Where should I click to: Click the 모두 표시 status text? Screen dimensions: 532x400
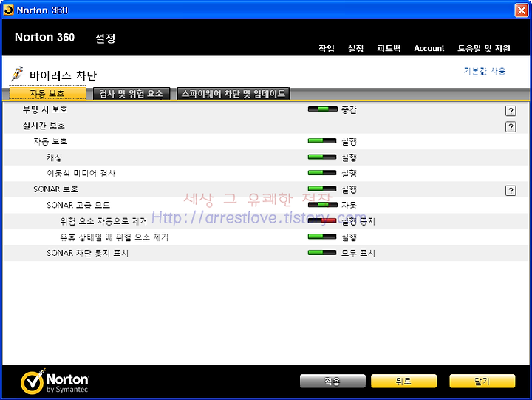(358, 253)
